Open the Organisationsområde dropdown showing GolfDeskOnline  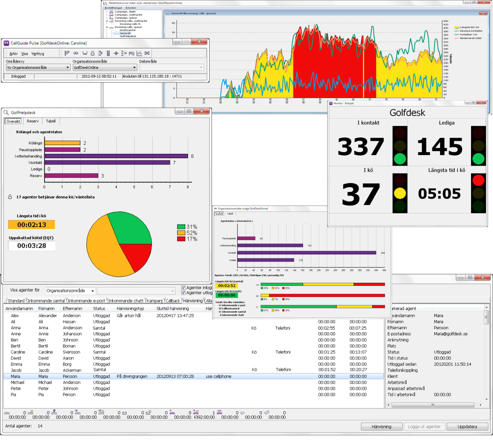104,68
